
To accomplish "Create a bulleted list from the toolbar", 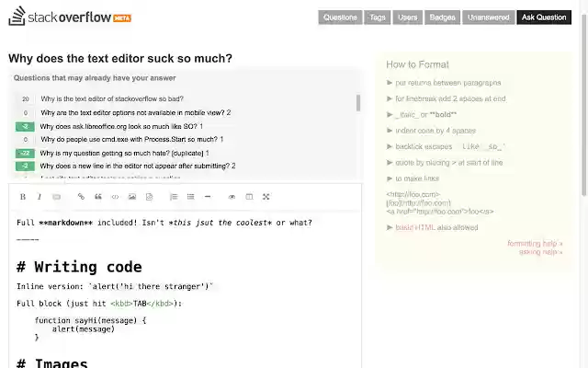I will (190, 197).
